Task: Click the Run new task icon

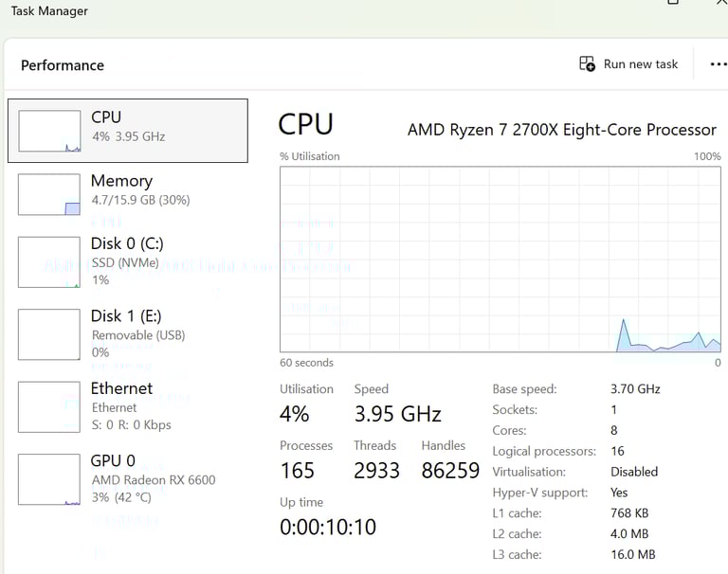Action: tap(587, 63)
